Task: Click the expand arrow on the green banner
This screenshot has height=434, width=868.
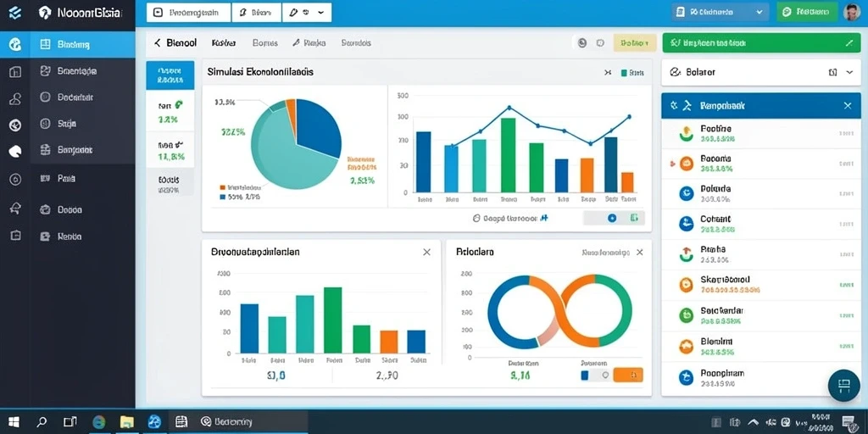Action: point(849,42)
